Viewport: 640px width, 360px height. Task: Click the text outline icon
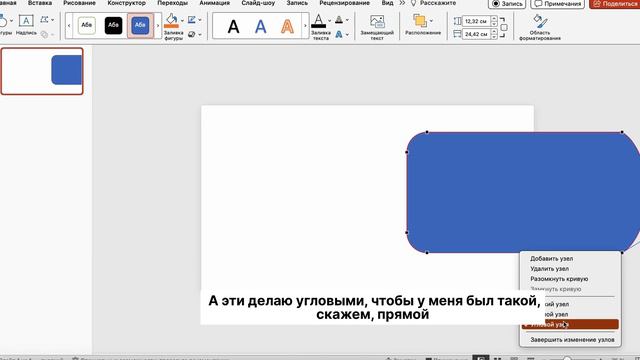coord(339,19)
